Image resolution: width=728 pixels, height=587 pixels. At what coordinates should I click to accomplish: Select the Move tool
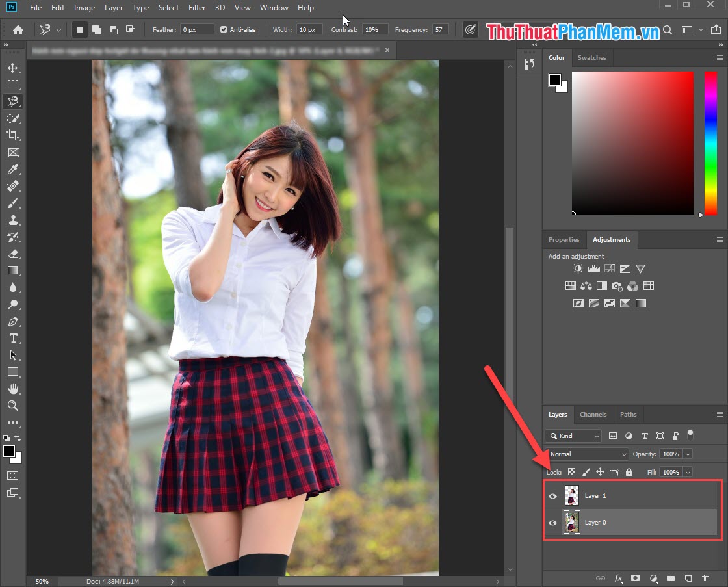pyautogui.click(x=13, y=67)
